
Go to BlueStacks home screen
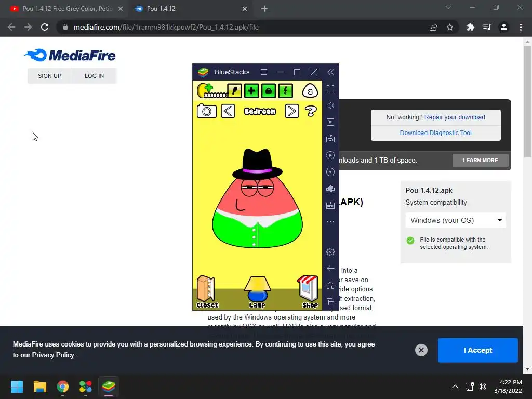pos(330,285)
